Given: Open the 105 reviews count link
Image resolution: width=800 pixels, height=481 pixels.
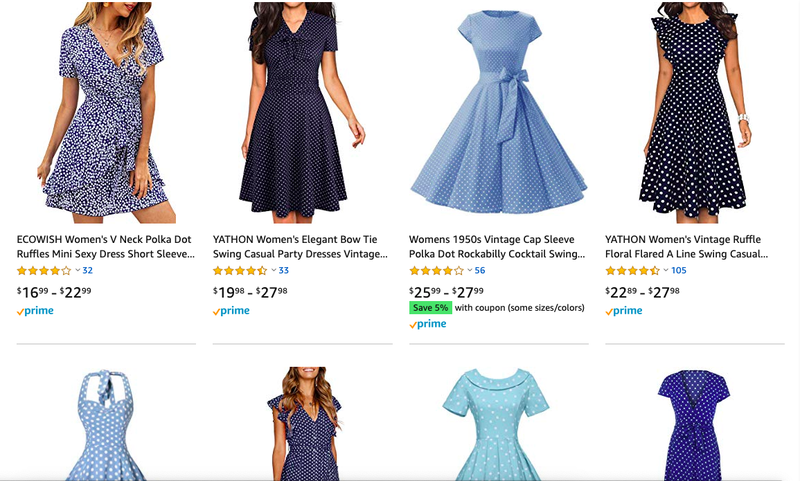Looking at the screenshot, I should 679,270.
